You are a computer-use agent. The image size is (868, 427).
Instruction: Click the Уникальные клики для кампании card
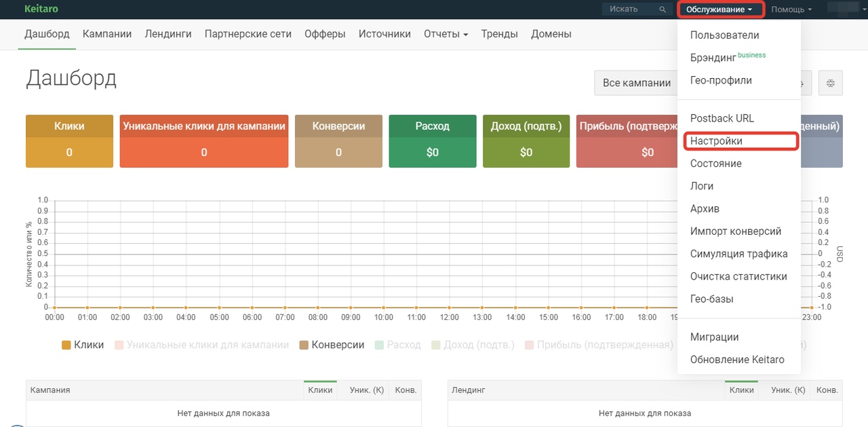click(204, 141)
